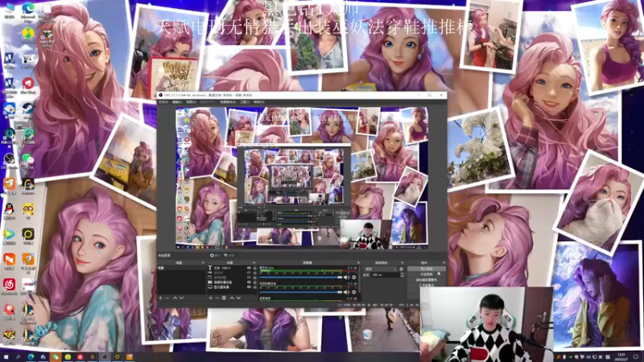Open the first mixer channel's settings gear
This screenshot has height=362, width=644.
pos(354,278)
